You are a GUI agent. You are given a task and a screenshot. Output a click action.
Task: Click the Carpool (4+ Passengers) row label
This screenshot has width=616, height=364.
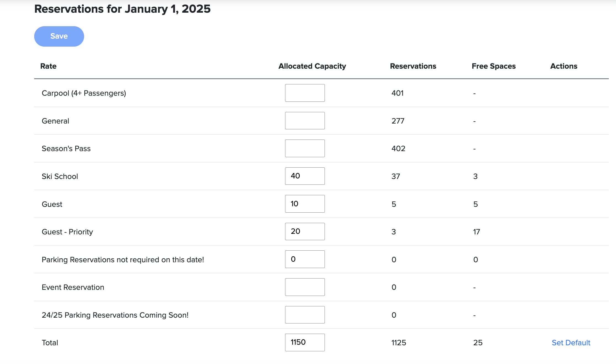84,93
